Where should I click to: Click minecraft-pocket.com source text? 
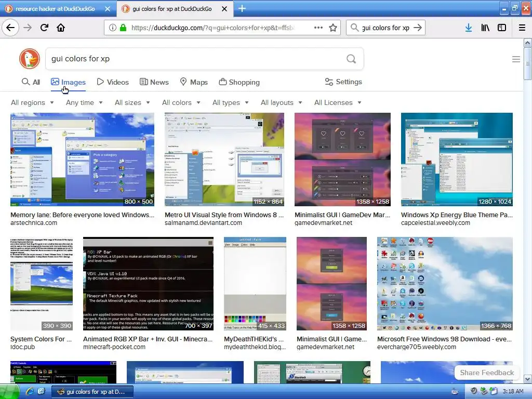point(114,347)
